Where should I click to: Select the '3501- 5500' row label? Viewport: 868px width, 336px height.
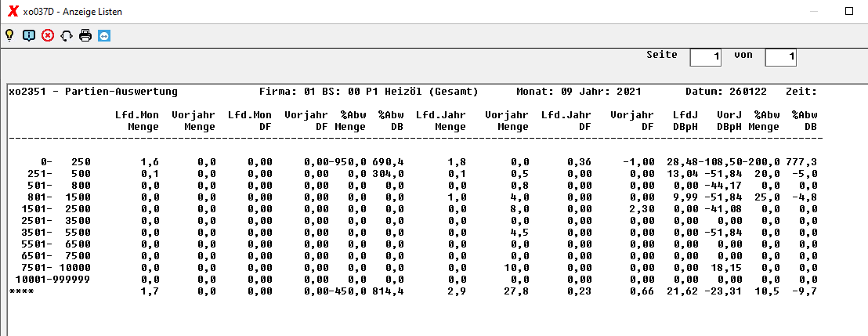pos(56,233)
